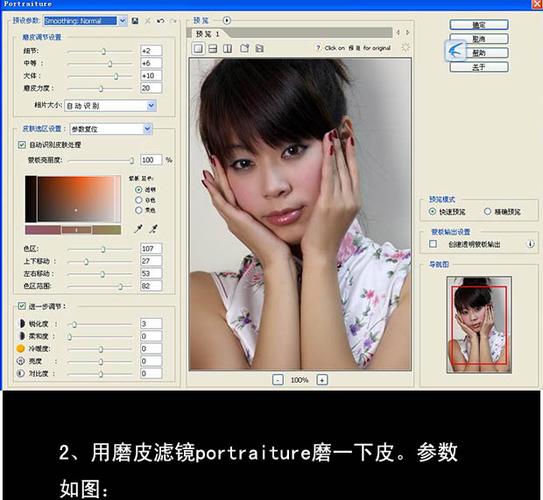Pick the add-color eyedropper tool
The image size is (543, 500).
(138, 229)
